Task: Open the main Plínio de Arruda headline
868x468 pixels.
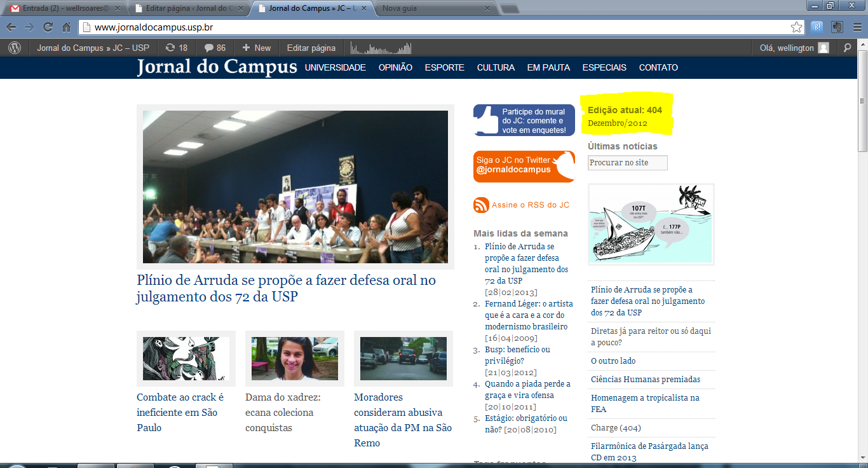Action: coord(286,288)
